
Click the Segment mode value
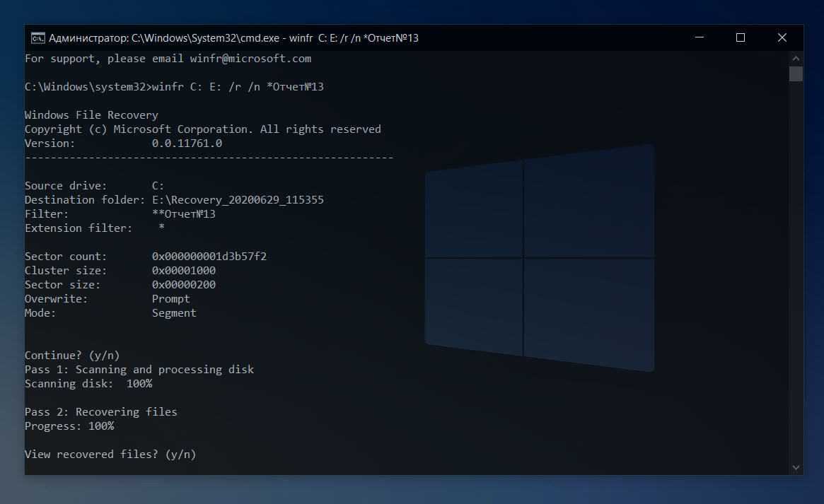point(174,313)
